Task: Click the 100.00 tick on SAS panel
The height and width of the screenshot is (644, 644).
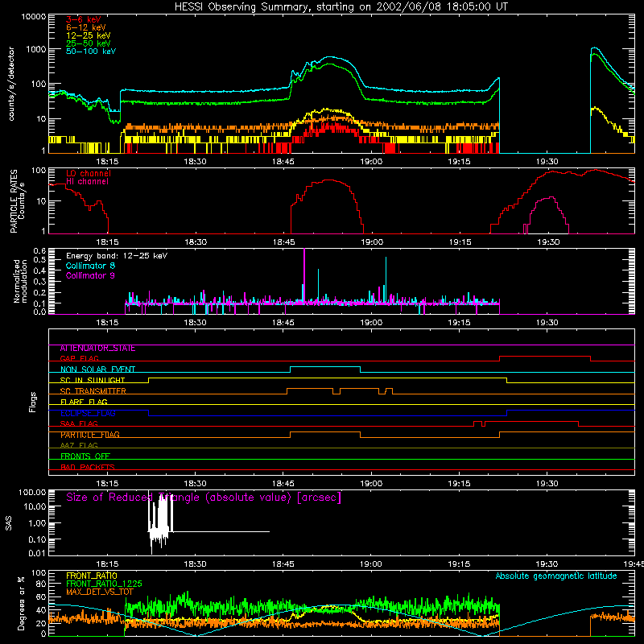Action: 32,492
